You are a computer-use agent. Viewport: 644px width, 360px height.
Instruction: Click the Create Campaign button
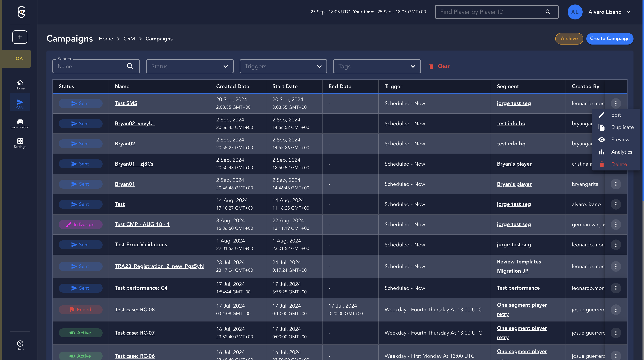coord(610,39)
